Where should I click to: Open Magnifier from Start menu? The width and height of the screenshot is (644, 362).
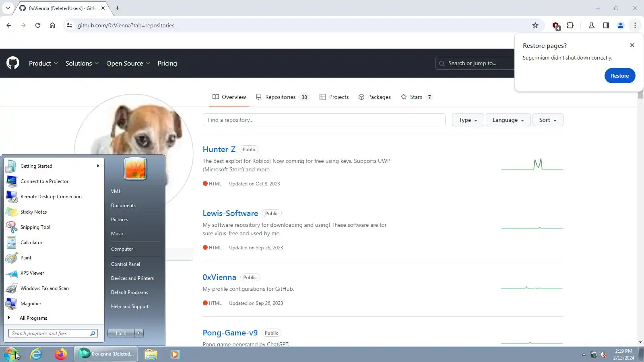pos(54,304)
